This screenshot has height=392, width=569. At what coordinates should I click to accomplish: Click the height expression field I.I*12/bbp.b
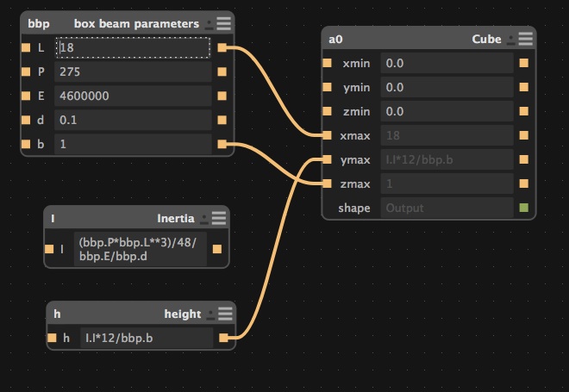tap(146, 338)
